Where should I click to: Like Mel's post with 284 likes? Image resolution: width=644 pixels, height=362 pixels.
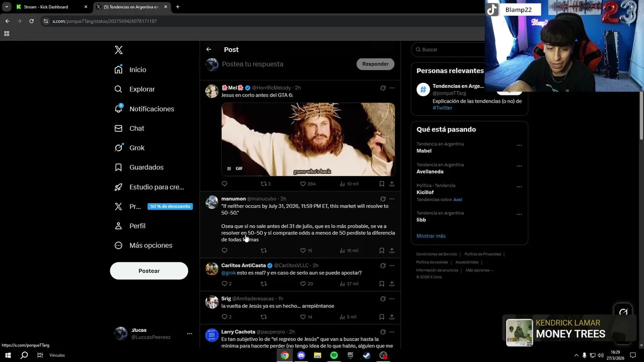[x=307, y=184]
